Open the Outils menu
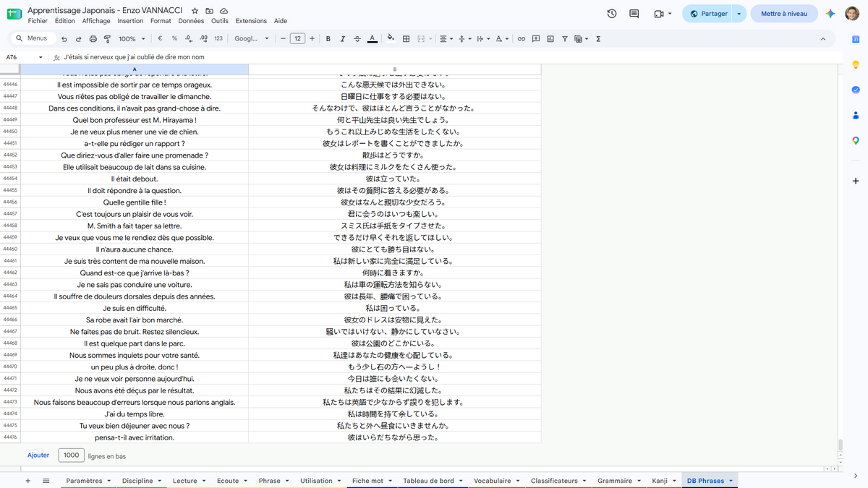The height and width of the screenshot is (488, 868). (x=220, y=21)
